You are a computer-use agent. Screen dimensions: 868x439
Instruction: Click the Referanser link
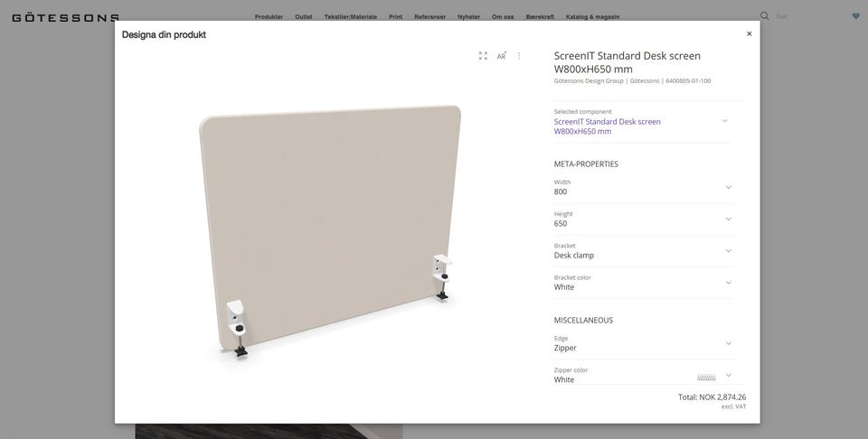coord(429,17)
